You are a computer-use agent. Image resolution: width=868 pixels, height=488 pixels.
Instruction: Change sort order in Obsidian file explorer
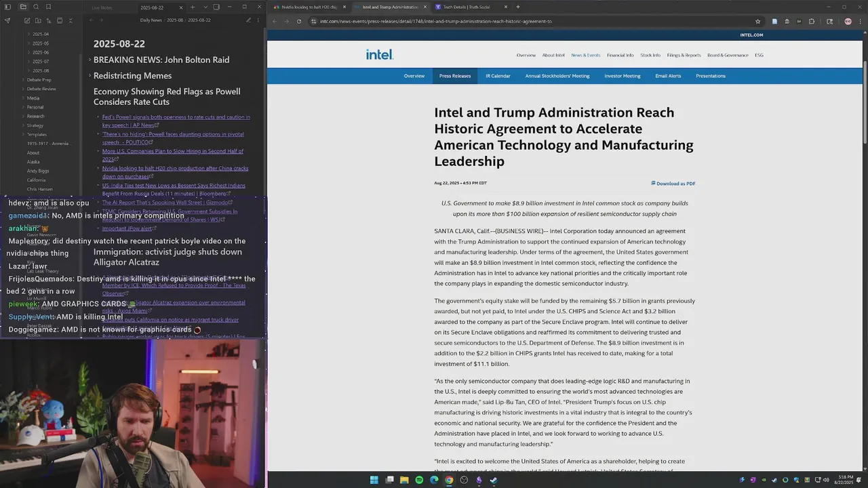tap(50, 20)
